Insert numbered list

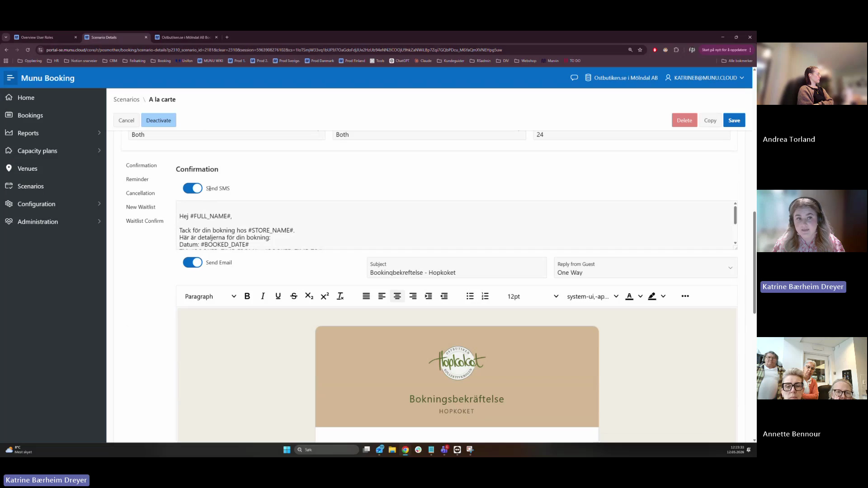click(x=486, y=296)
